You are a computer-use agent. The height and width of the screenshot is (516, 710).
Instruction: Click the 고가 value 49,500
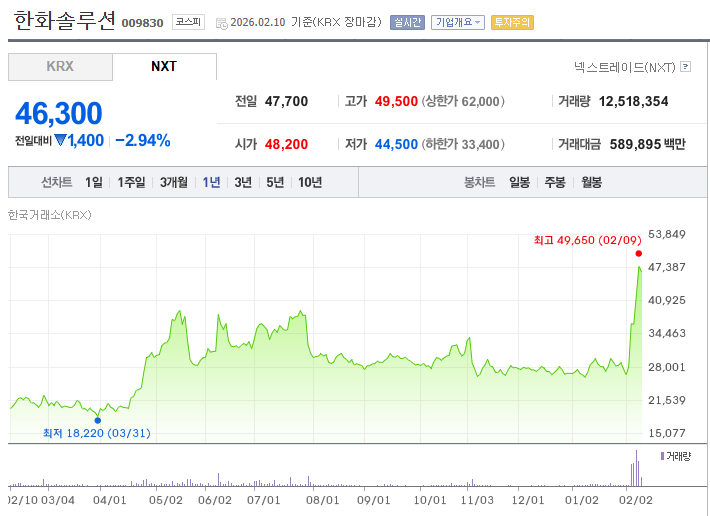point(396,101)
